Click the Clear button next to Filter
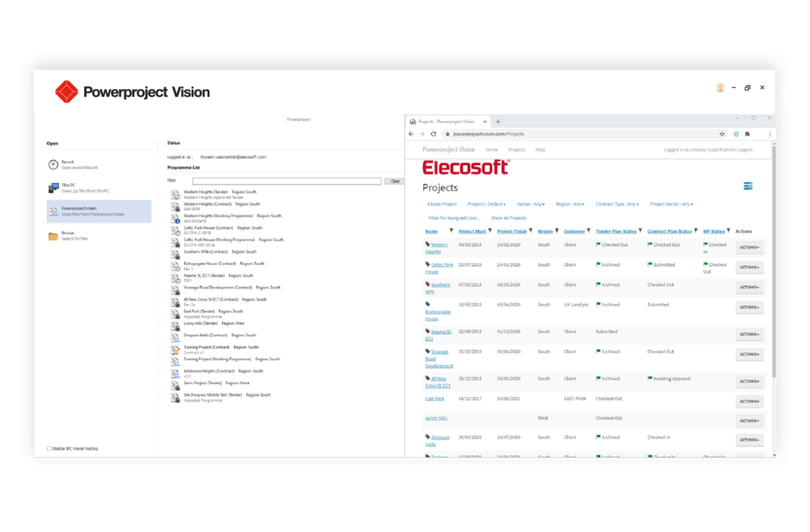810x532 pixels. pyautogui.click(x=395, y=181)
